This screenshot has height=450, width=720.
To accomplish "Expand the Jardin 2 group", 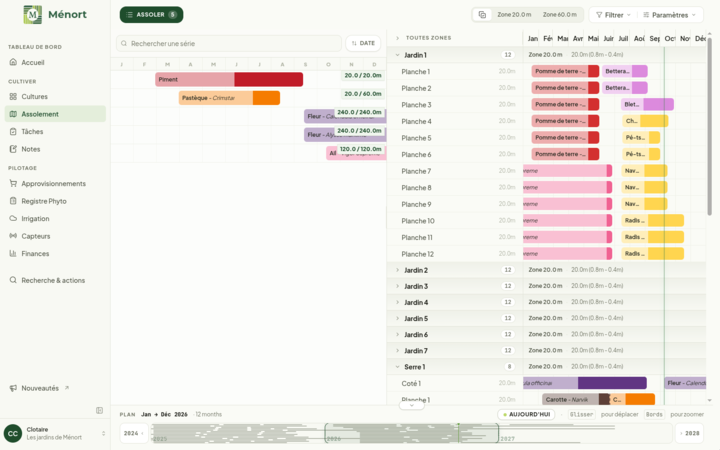I will [398, 270].
